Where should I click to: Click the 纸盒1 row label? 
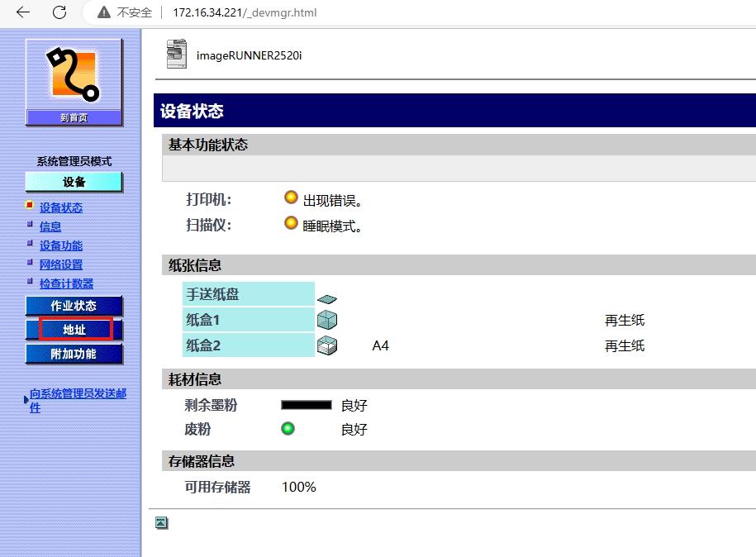tap(249, 320)
